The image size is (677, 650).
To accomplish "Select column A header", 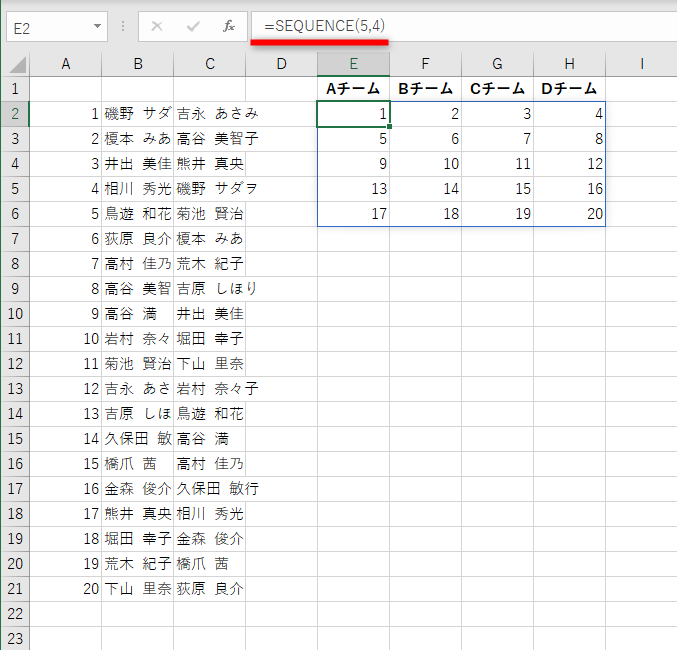I will point(66,64).
